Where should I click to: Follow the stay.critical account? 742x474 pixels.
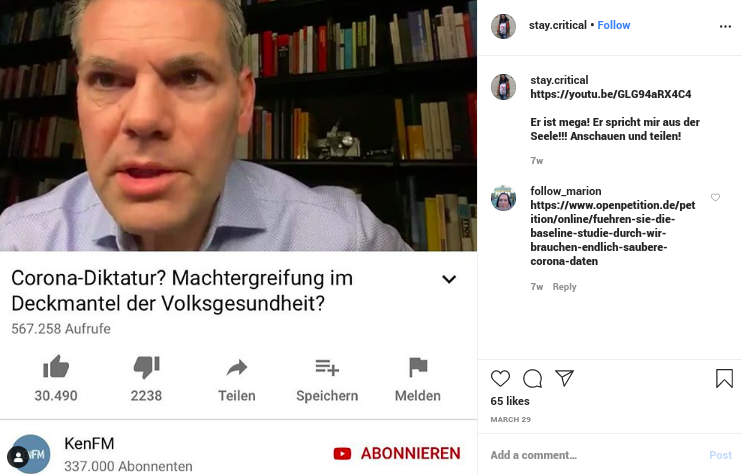613,25
